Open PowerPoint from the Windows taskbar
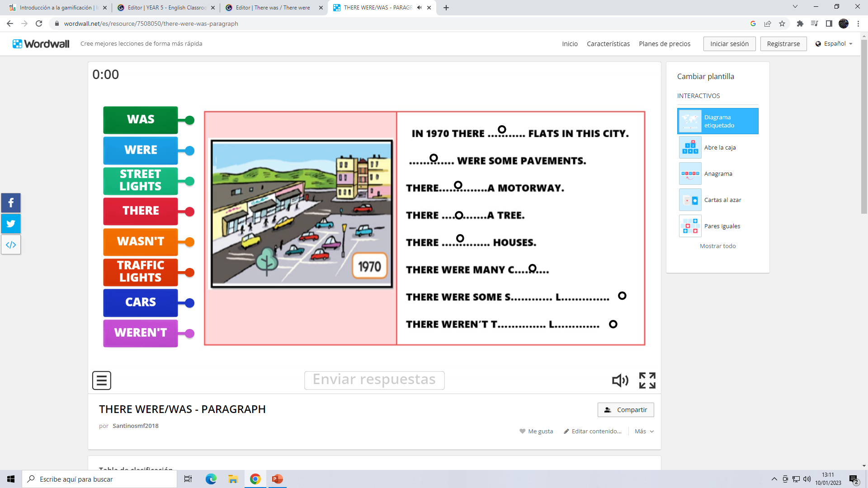Viewport: 868px width, 488px height. (277, 479)
